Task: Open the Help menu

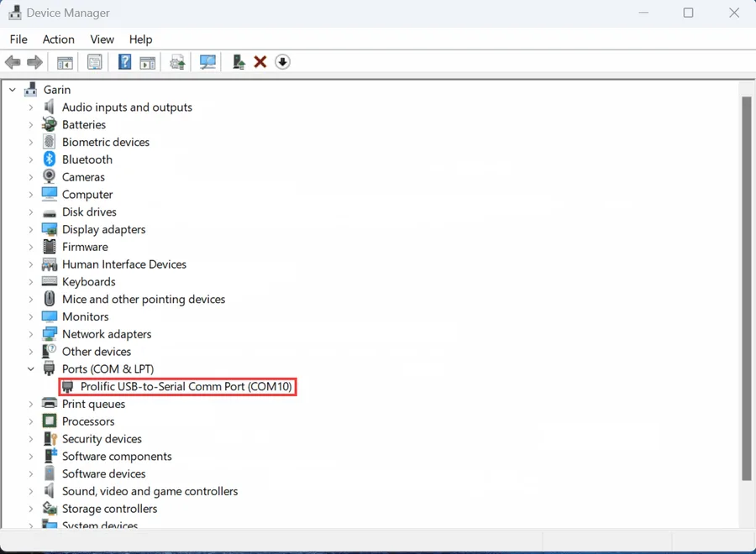Action: point(140,39)
